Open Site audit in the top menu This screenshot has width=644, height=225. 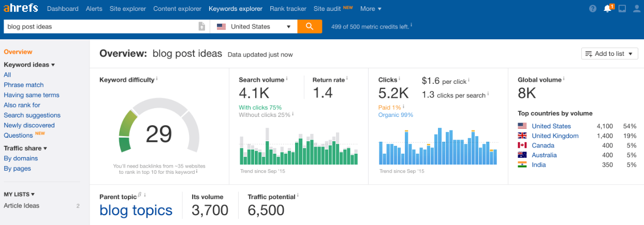326,8
